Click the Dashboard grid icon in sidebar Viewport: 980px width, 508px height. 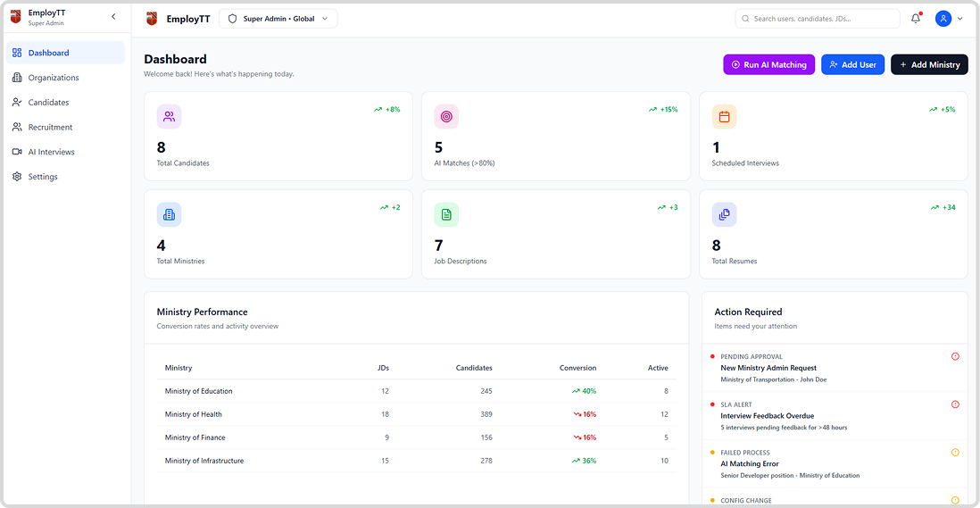(x=17, y=53)
